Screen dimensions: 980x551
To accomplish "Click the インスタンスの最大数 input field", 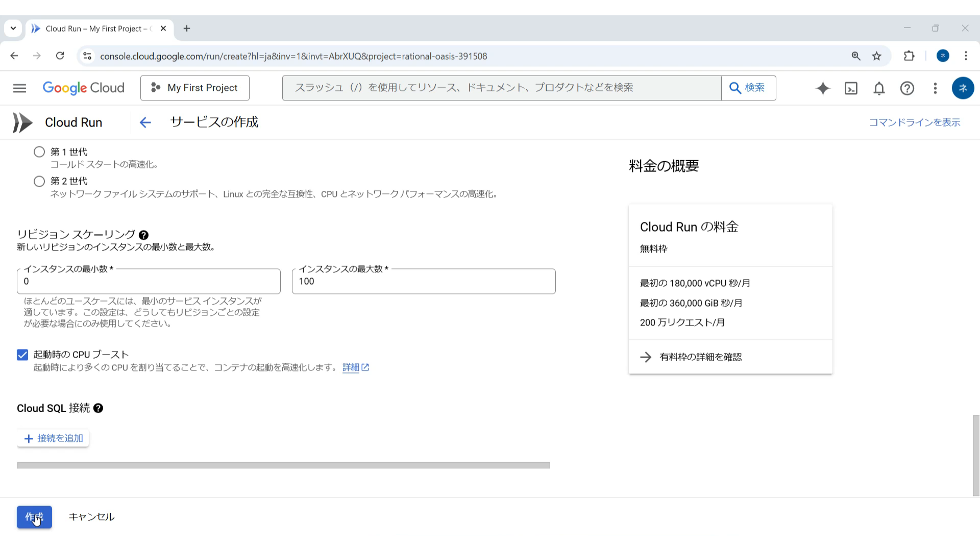I will tap(424, 282).
